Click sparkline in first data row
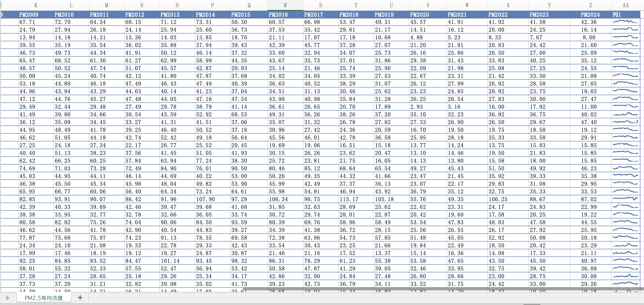Screen dimensions: 644x305 tap(625, 22)
